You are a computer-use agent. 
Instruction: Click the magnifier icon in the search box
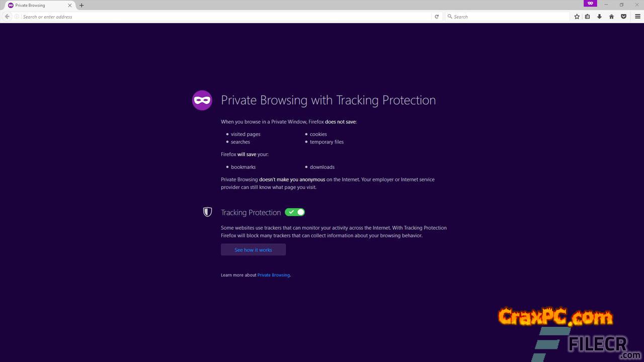(450, 17)
